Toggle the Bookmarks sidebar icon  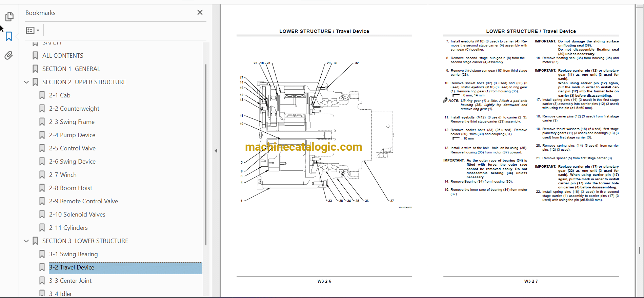9,36
